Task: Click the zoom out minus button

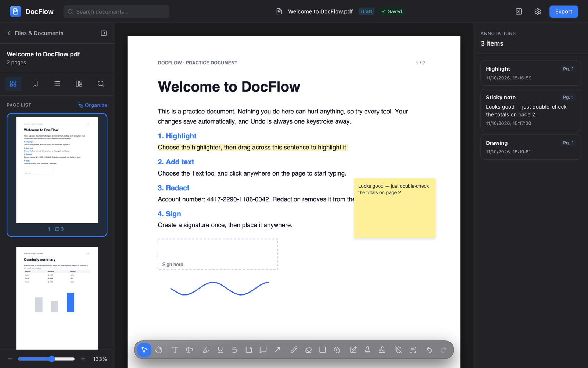Action: (10, 359)
